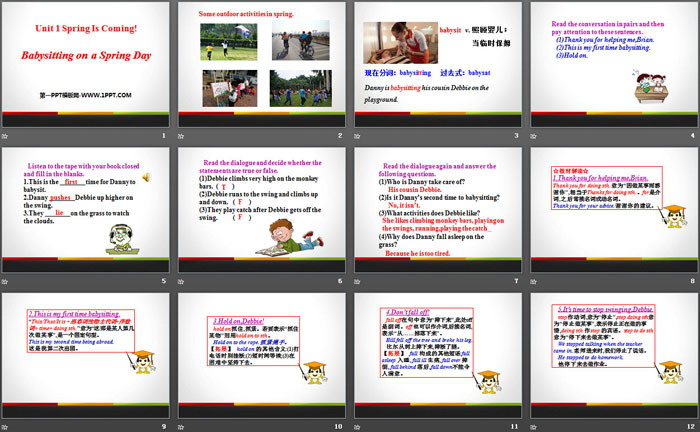
Task: Click the animation star icon under slide 2
Action: [181, 136]
